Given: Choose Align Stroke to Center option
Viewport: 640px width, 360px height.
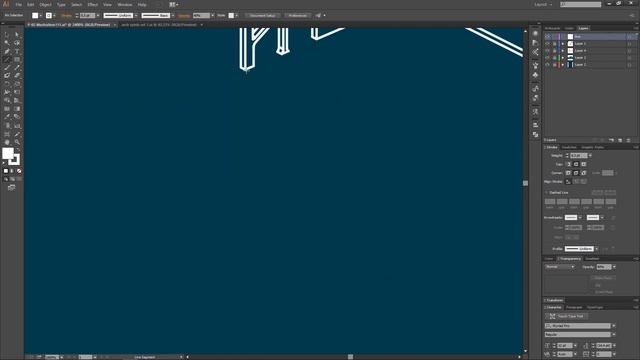Looking at the screenshot, I should click(568, 181).
